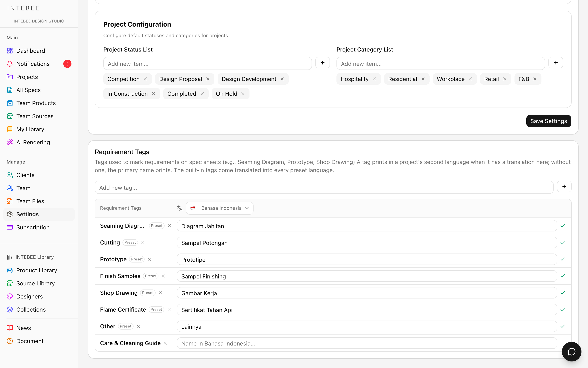Image resolution: width=588 pixels, height=368 pixels.
Task: Open the chat bubble widget
Action: [571, 351]
